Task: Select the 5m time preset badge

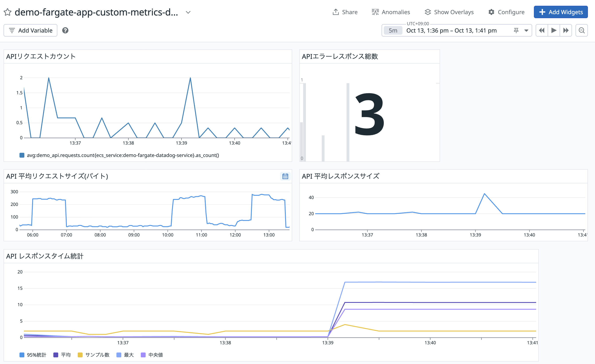Action: [393, 30]
